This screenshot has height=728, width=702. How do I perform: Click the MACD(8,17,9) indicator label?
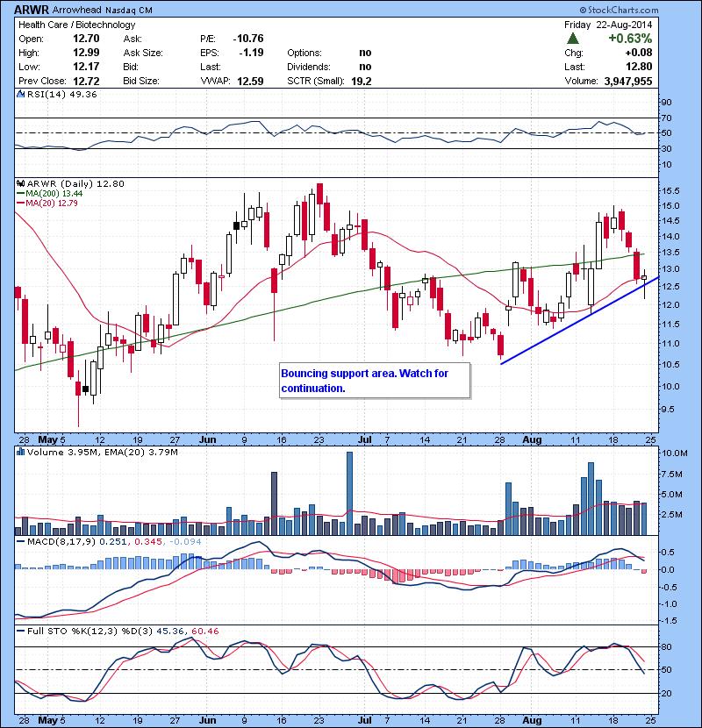click(x=61, y=542)
